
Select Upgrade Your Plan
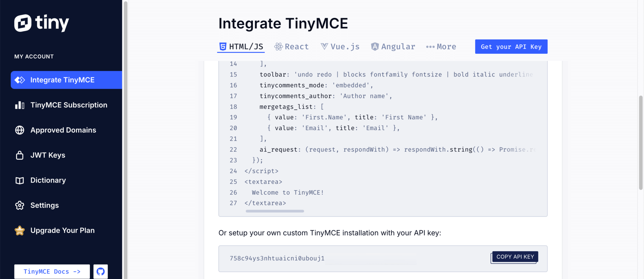(x=62, y=231)
